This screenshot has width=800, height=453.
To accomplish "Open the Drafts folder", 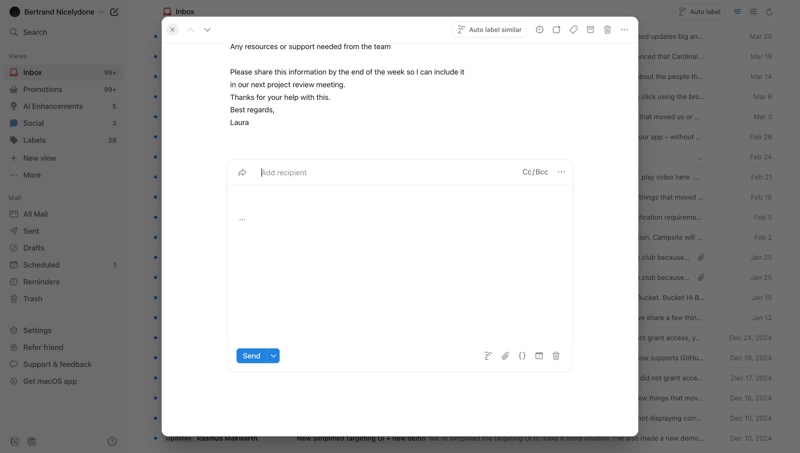I will click(x=63, y=248).
